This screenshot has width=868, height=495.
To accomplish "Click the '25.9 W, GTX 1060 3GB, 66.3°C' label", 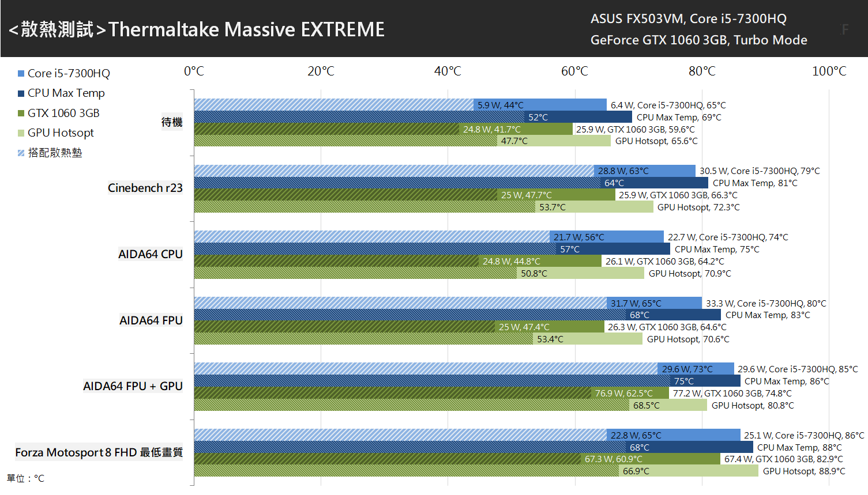I will pyautogui.click(x=678, y=195).
